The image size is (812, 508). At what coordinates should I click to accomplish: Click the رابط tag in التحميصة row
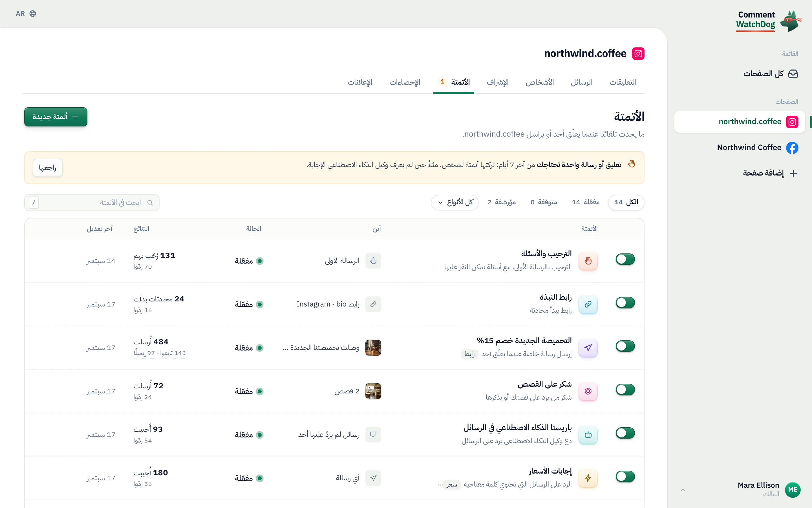pos(469,354)
